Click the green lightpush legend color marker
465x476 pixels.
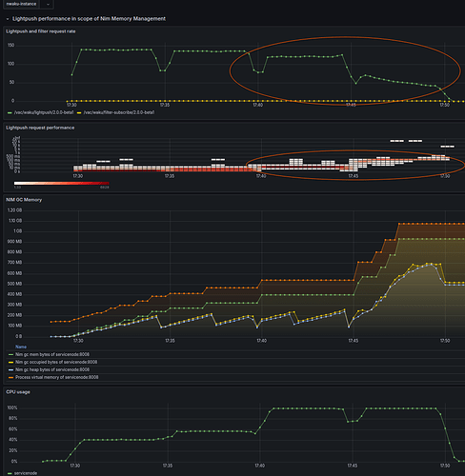[10, 112]
